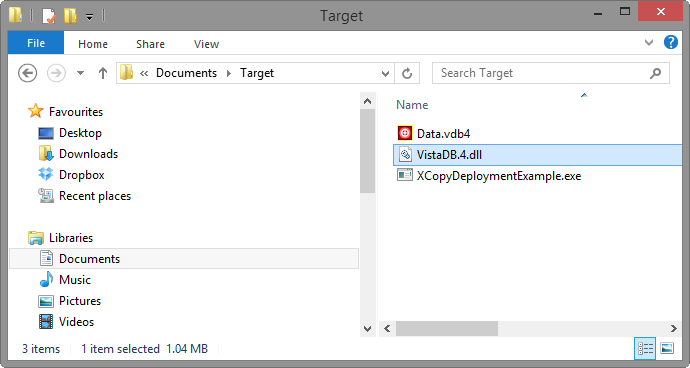Click the Documents library page icon
690x368 pixels.
tap(46, 258)
